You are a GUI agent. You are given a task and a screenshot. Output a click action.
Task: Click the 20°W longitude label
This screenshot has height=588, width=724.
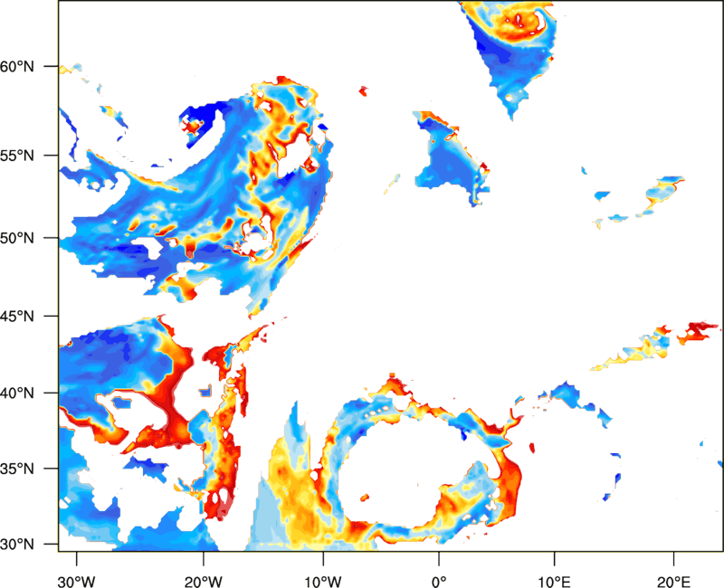[x=204, y=582]
